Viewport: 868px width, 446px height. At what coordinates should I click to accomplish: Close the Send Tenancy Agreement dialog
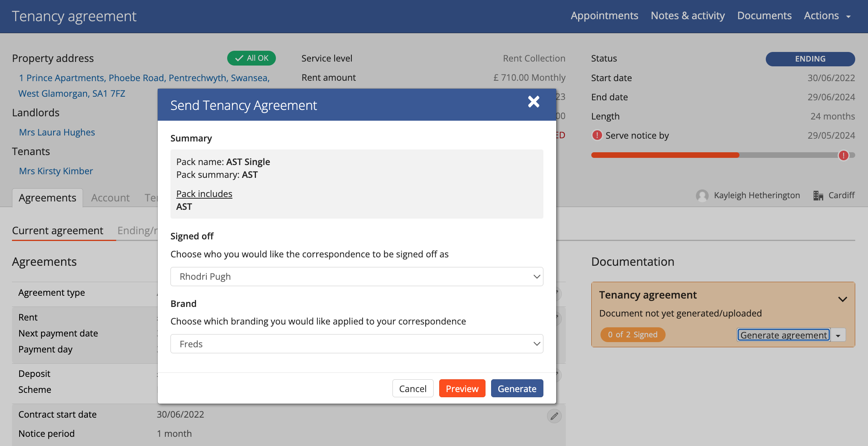click(533, 102)
